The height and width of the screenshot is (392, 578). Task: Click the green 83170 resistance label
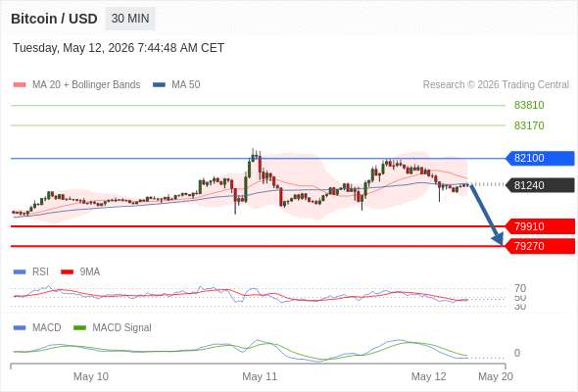(x=529, y=125)
